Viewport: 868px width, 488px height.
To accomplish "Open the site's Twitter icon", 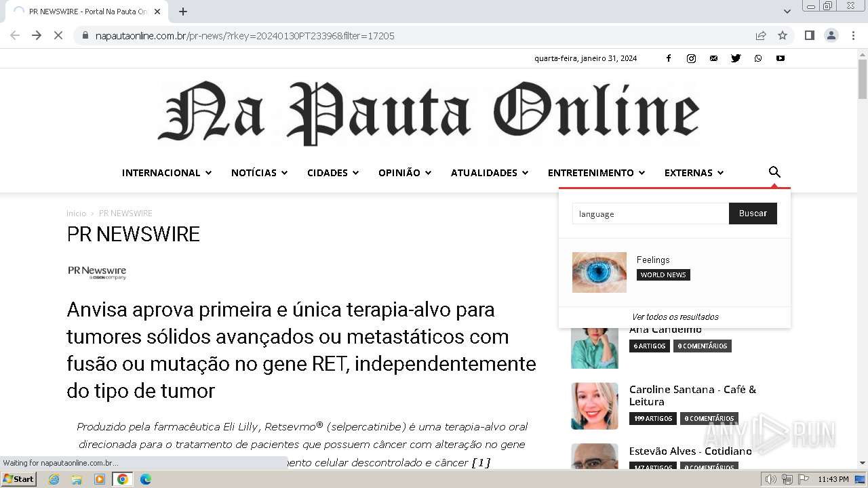I will coord(736,58).
